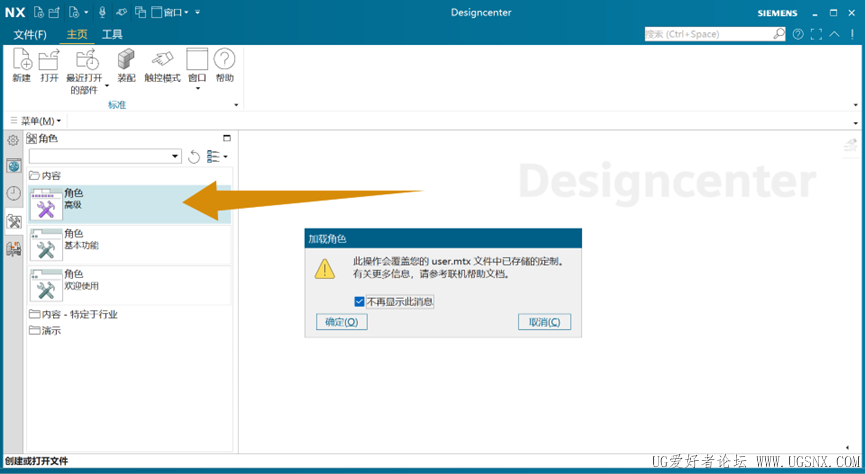This screenshot has width=865, height=474.
Task: Click the help question mark near search box
Action: pyautogui.click(x=798, y=34)
